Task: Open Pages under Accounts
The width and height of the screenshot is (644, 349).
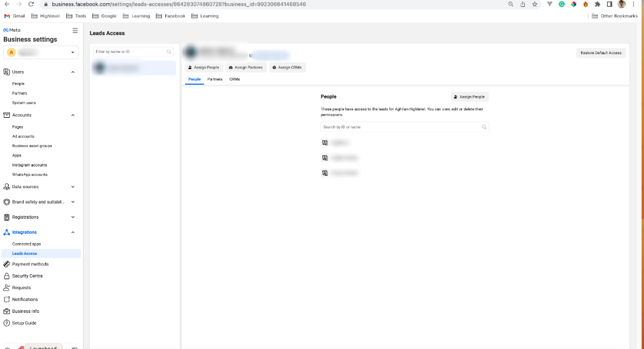Action: pyautogui.click(x=17, y=127)
